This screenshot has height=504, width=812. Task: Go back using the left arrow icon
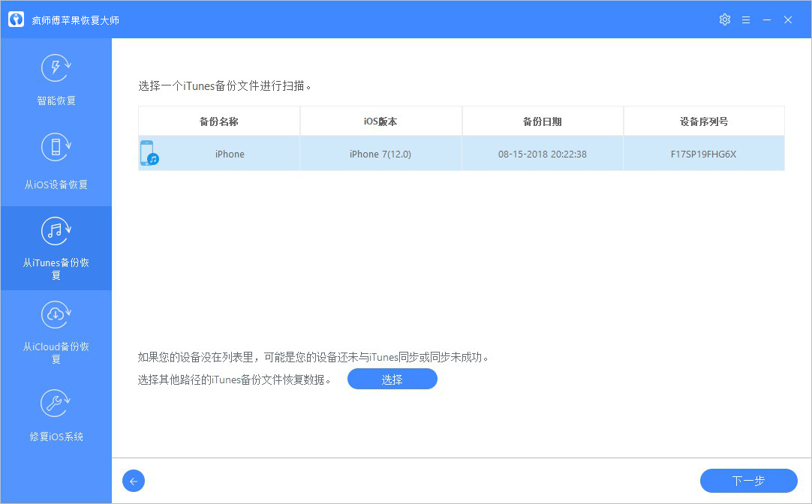(133, 481)
